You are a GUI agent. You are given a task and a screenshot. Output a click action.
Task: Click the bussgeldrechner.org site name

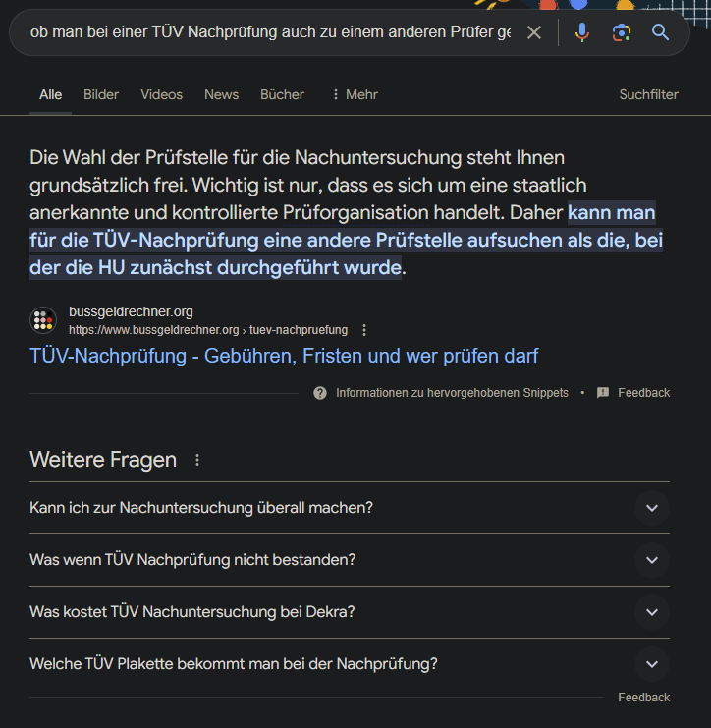coord(131,311)
